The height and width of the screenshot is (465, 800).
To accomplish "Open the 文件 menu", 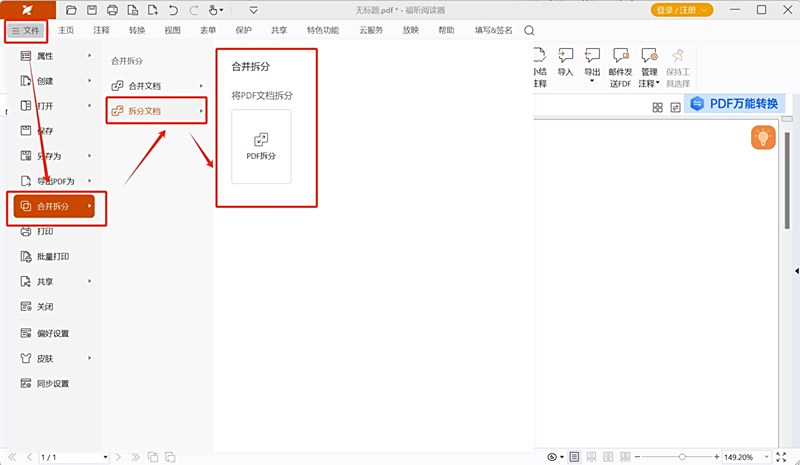I will coord(26,31).
